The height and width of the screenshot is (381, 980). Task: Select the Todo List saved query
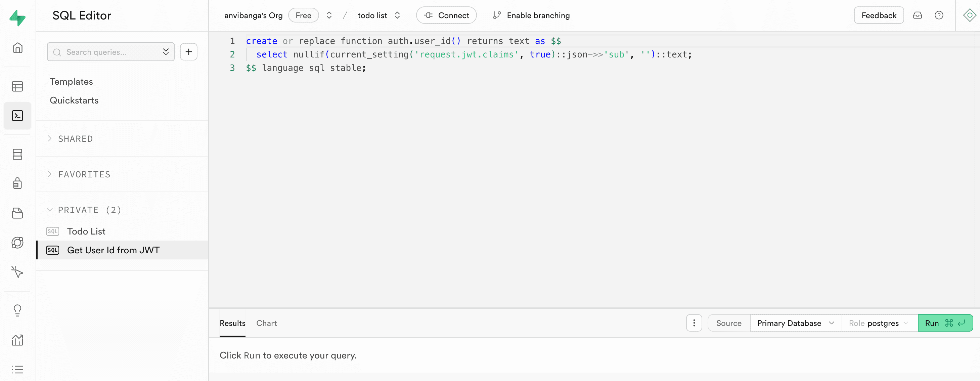click(x=86, y=231)
